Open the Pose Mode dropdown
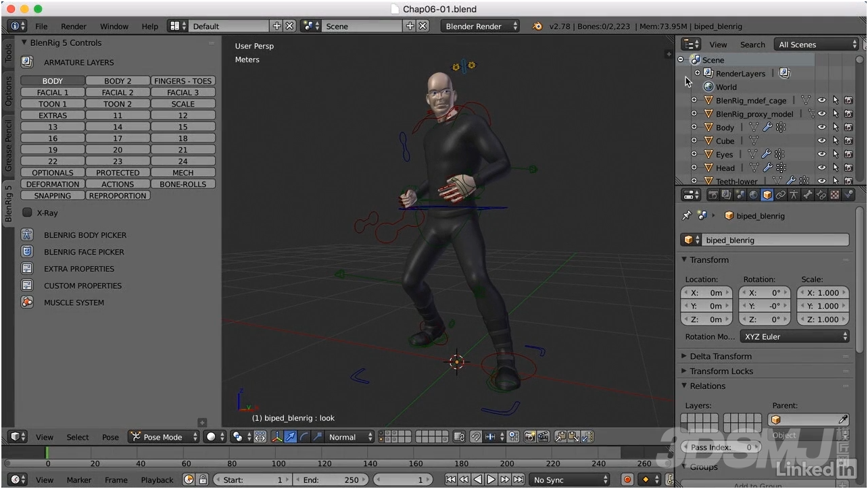This screenshot has width=868, height=489. pos(164,437)
